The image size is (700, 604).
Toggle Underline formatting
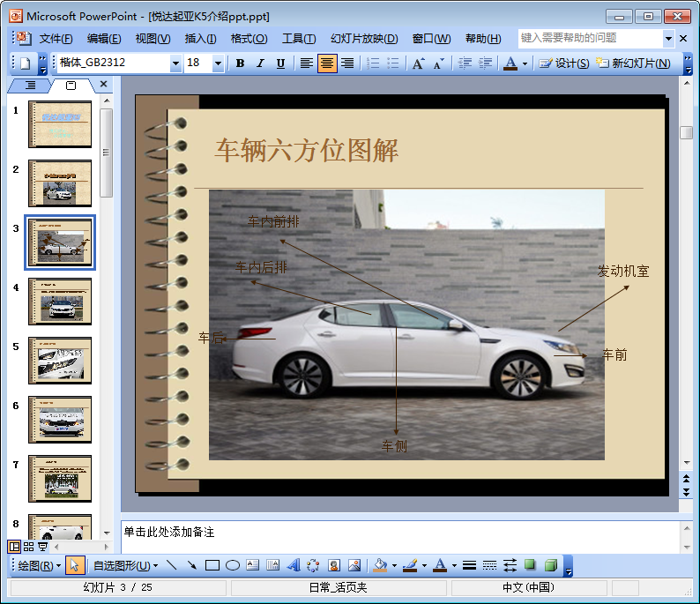click(x=280, y=63)
